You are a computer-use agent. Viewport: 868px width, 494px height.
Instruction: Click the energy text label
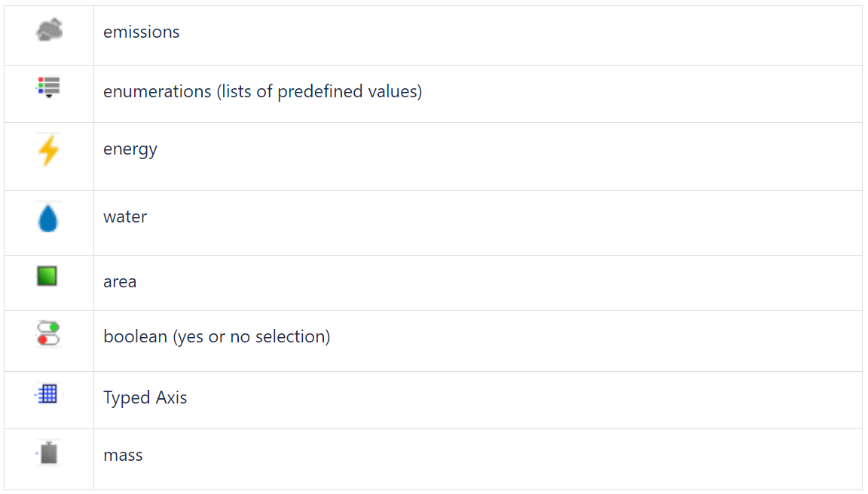(130, 149)
